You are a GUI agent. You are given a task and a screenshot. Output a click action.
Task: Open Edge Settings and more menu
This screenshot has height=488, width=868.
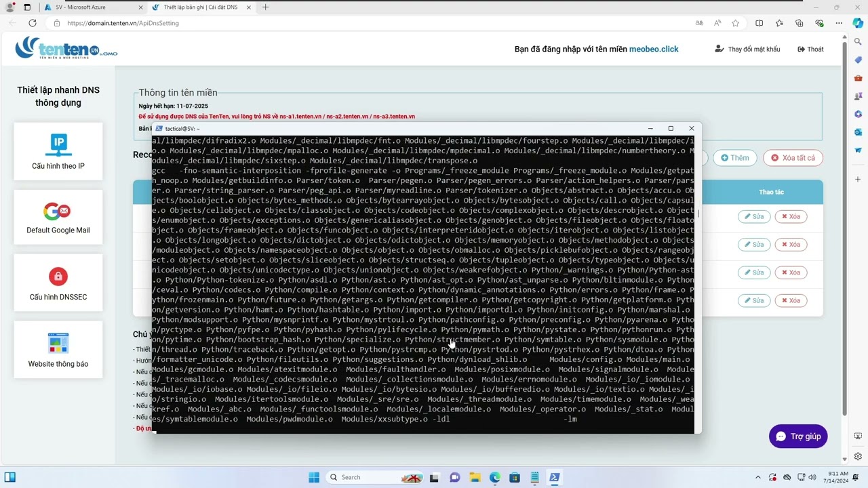(x=840, y=23)
